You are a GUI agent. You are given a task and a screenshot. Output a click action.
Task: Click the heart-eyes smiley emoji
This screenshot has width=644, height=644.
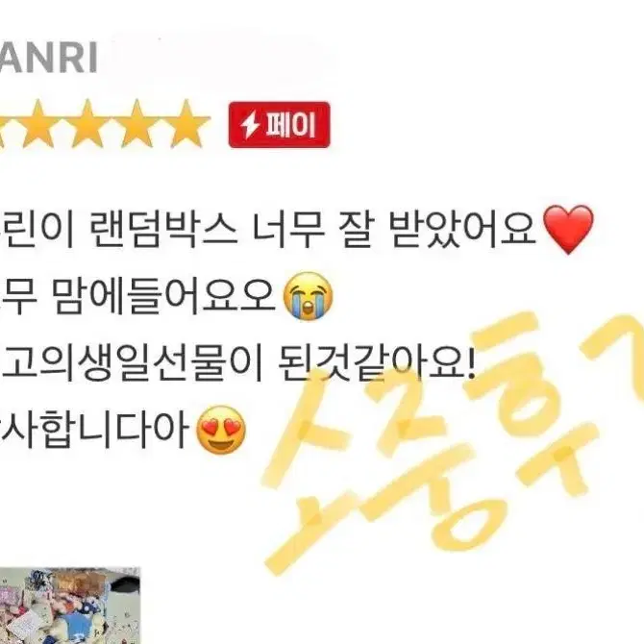[x=221, y=430]
